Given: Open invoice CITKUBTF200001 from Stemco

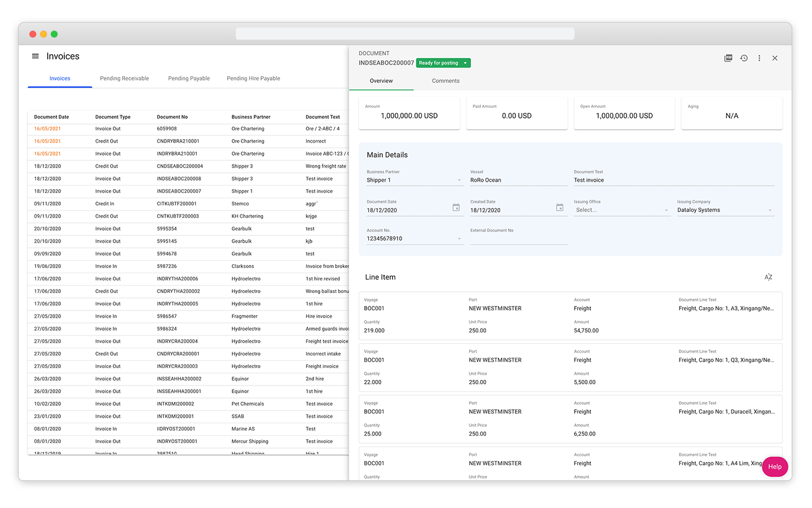Looking at the screenshot, I should tap(178, 203).
